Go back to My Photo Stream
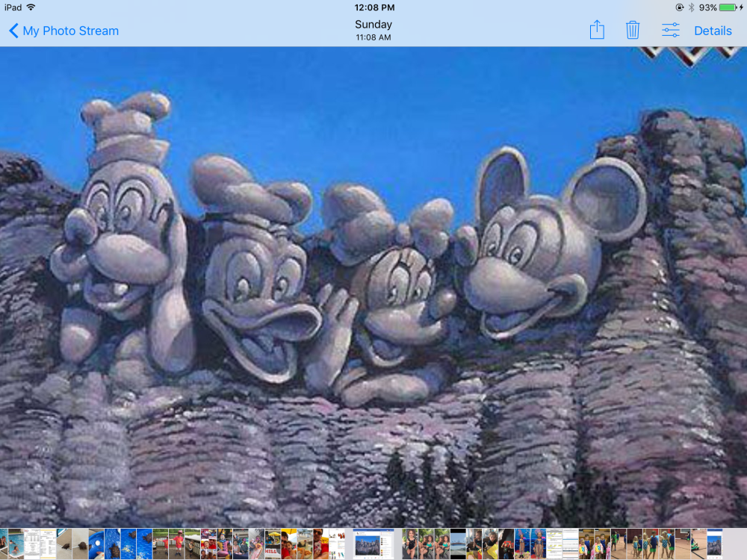Screen dimensions: 747x560 tap(70, 31)
